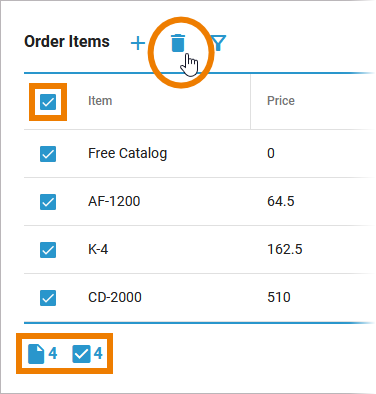This screenshot has width=376, height=394.
Task: Select the Free Catalog item name
Action: [x=128, y=153]
